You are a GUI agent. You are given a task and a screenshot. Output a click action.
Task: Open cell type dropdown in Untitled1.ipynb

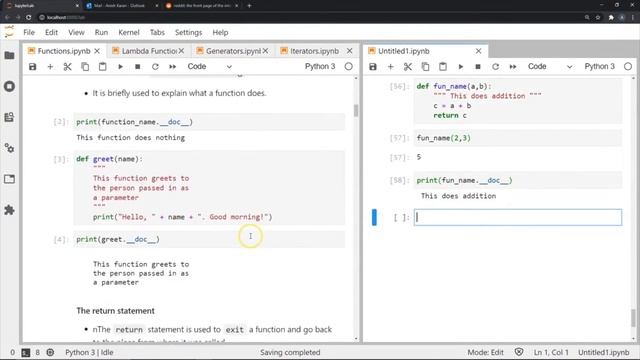click(x=550, y=67)
